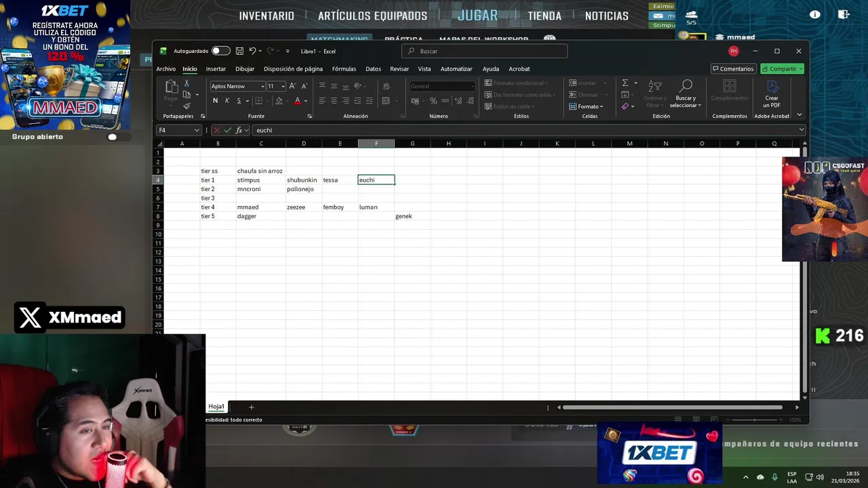This screenshot has height=488, width=868.
Task: Expand the formula bar chevron
Action: pyautogui.click(x=802, y=130)
